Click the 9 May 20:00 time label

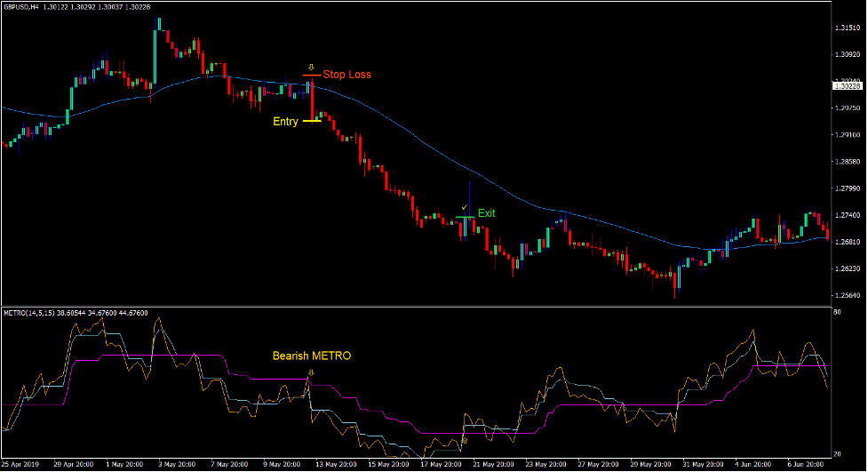282,464
